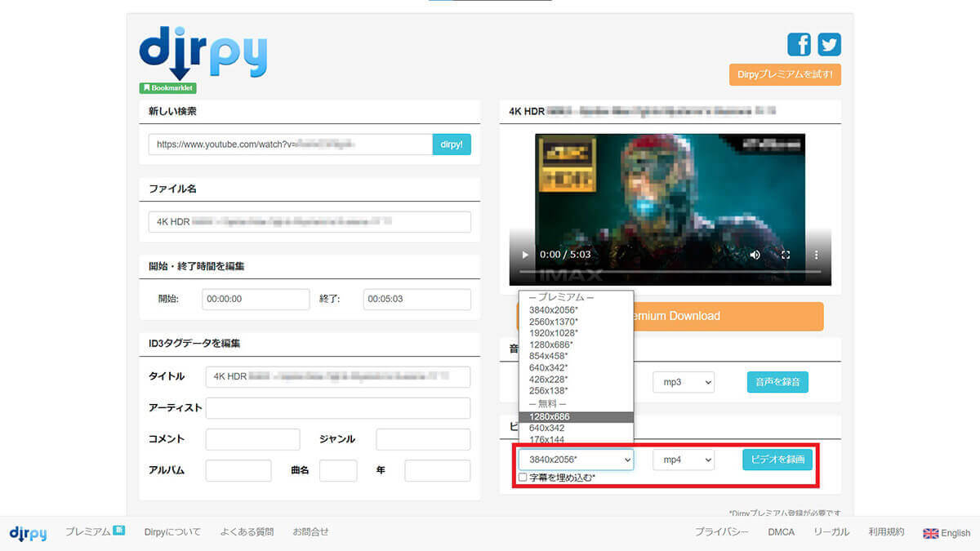
Task: Select 1920x1028* option in list
Action: [x=576, y=333]
